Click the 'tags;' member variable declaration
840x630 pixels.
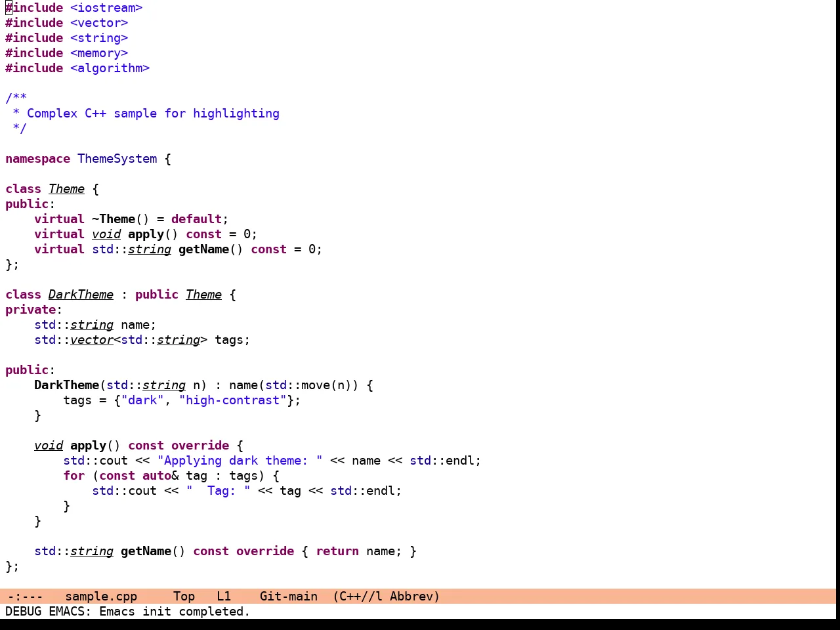click(x=233, y=340)
